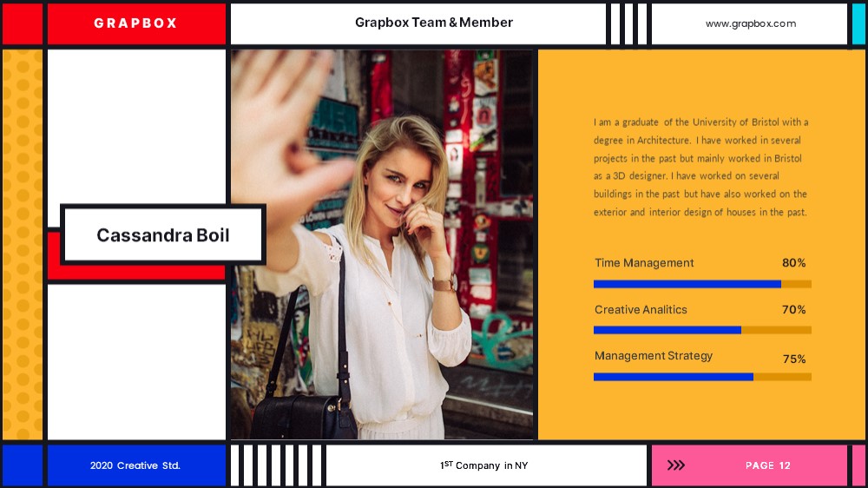Click the 2020 Creative Std. footer

coord(136,465)
